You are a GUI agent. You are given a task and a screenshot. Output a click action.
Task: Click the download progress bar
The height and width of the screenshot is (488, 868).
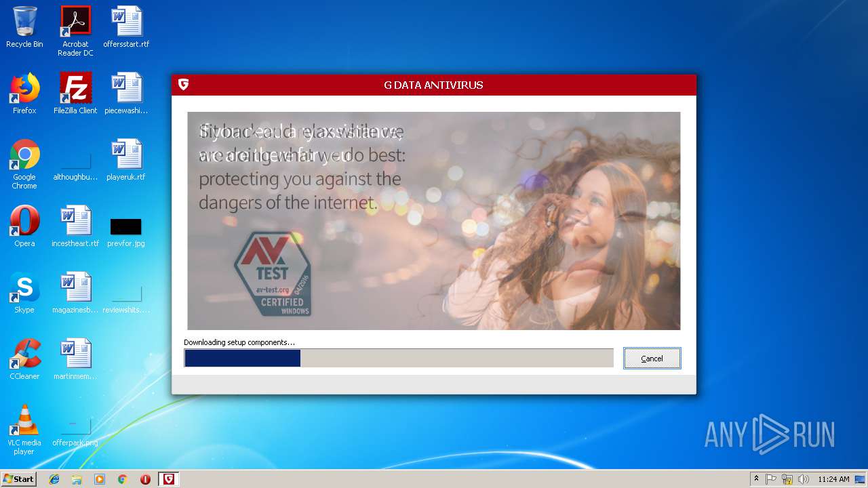399,358
